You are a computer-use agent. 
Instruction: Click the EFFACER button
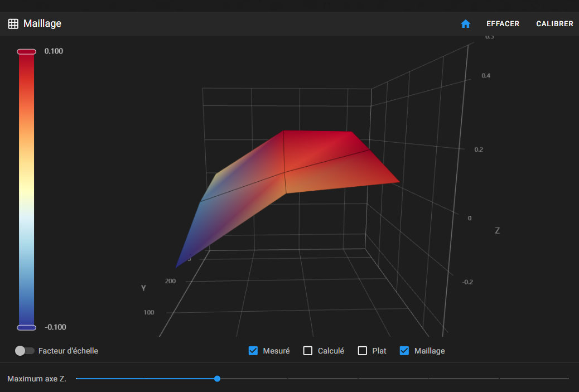(503, 24)
